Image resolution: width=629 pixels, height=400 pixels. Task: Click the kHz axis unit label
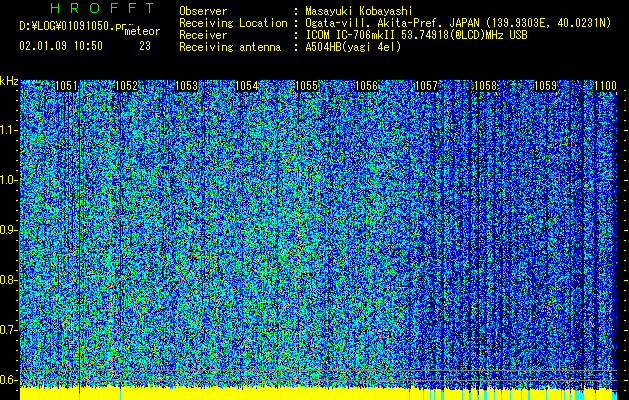(9, 81)
